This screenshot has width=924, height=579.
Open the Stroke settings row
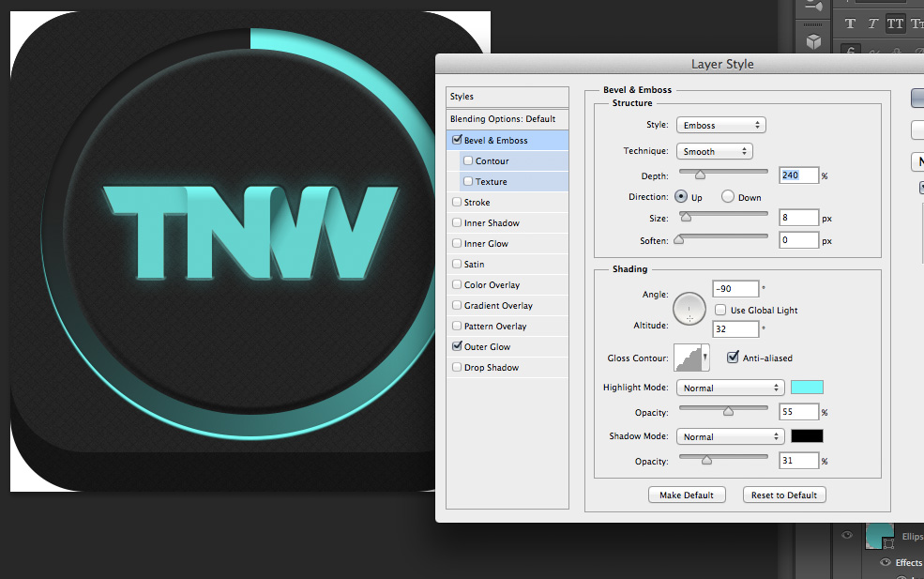pyautogui.click(x=507, y=203)
